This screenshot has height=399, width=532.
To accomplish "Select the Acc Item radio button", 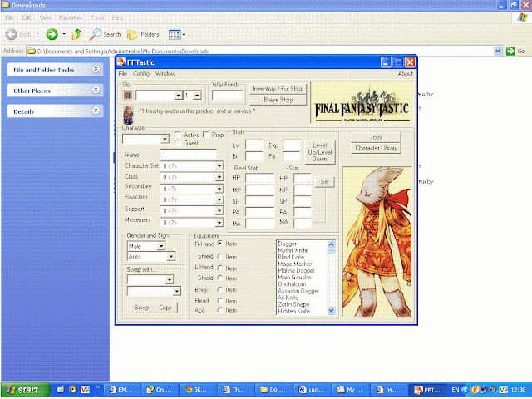I will click(x=220, y=310).
